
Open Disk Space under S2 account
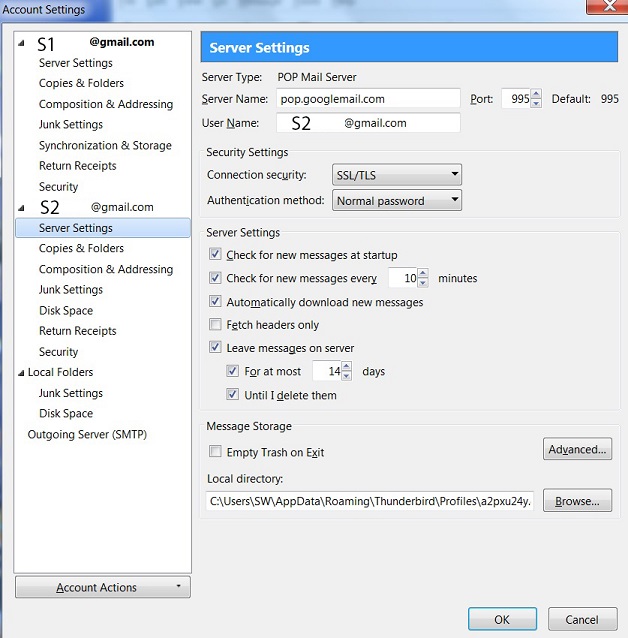(66, 311)
